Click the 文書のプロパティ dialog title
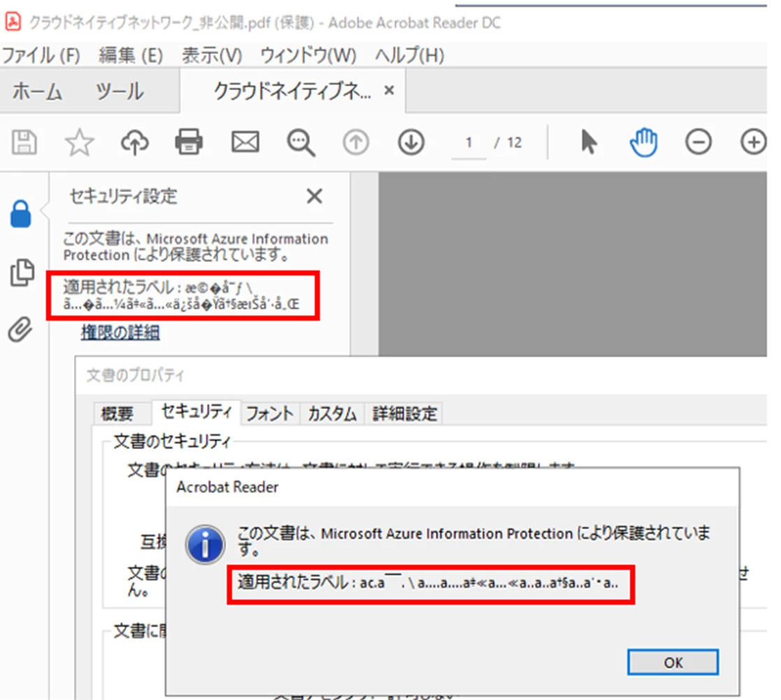The width and height of the screenshot is (781, 700). [135, 375]
